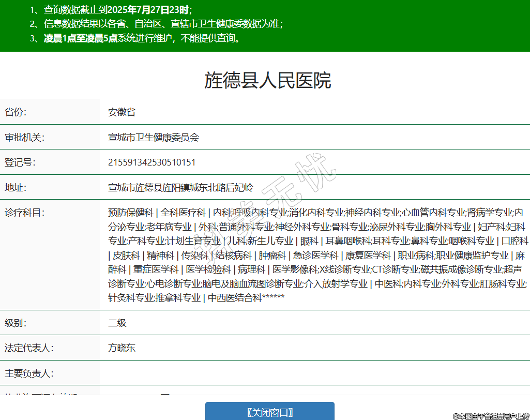Viewport: 530px width, 420px height.
Task: Click the province value 安徽省
Action: click(x=122, y=112)
